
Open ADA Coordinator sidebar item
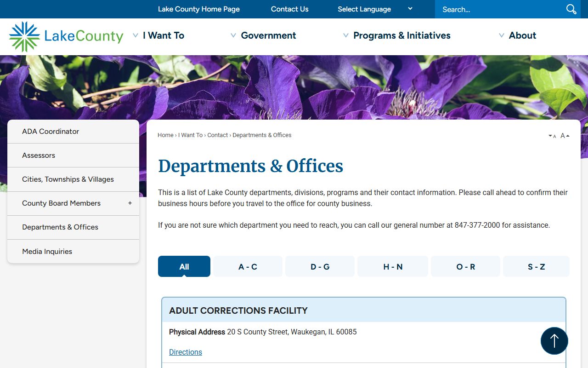73,132
